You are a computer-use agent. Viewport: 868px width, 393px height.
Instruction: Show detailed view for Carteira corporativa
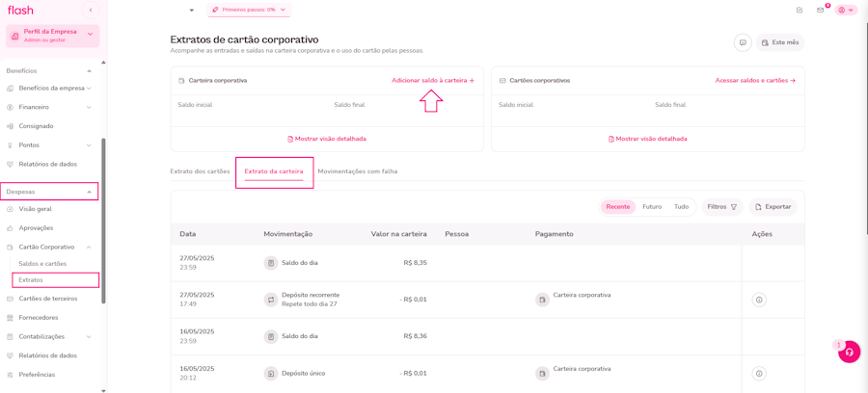(327, 139)
